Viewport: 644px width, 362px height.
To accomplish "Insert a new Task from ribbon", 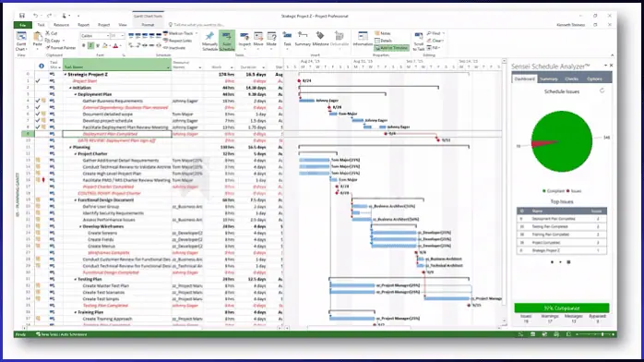I will [287, 39].
